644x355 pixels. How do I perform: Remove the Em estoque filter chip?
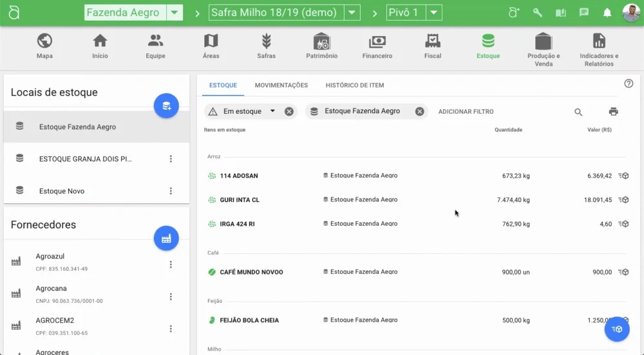click(x=289, y=111)
